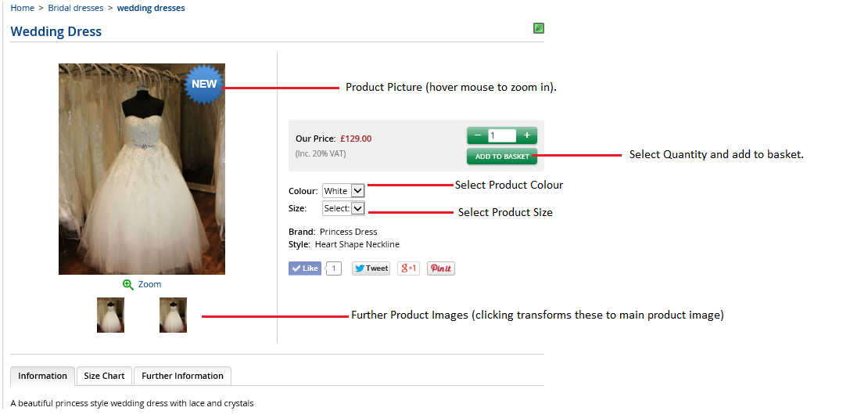Select the first small dress thumbnail
Viewport: 868px width, 418px height.
pos(111,315)
